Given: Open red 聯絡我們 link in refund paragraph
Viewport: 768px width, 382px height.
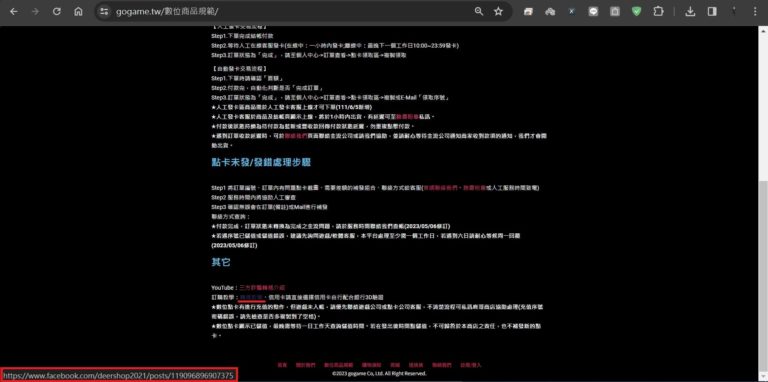Looking at the screenshot, I should [x=296, y=136].
